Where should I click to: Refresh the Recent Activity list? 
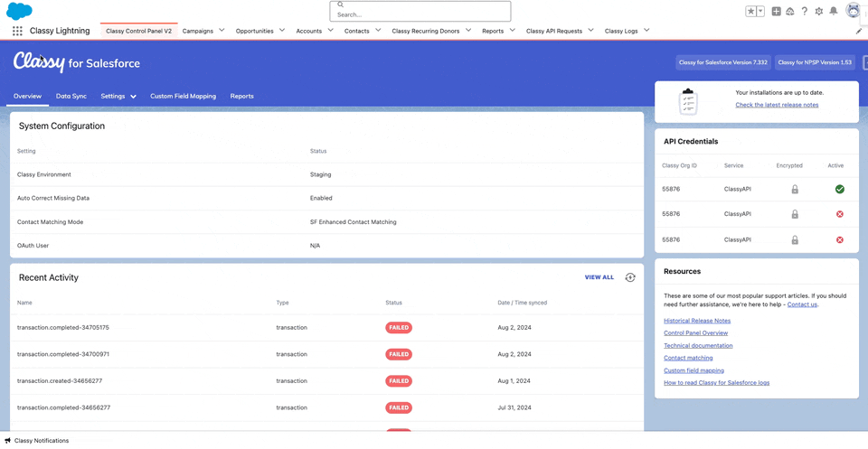(x=630, y=277)
